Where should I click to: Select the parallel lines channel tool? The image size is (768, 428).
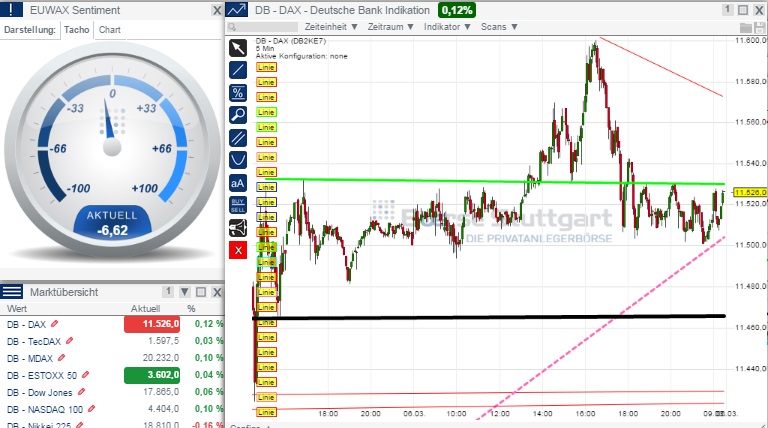(238, 138)
